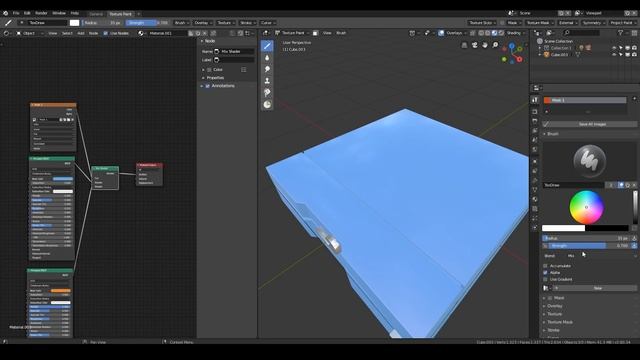Screen dimensions: 640x360
Task: Toggle Cube.003 render camera icon in outliner
Action: click(x=634, y=55)
